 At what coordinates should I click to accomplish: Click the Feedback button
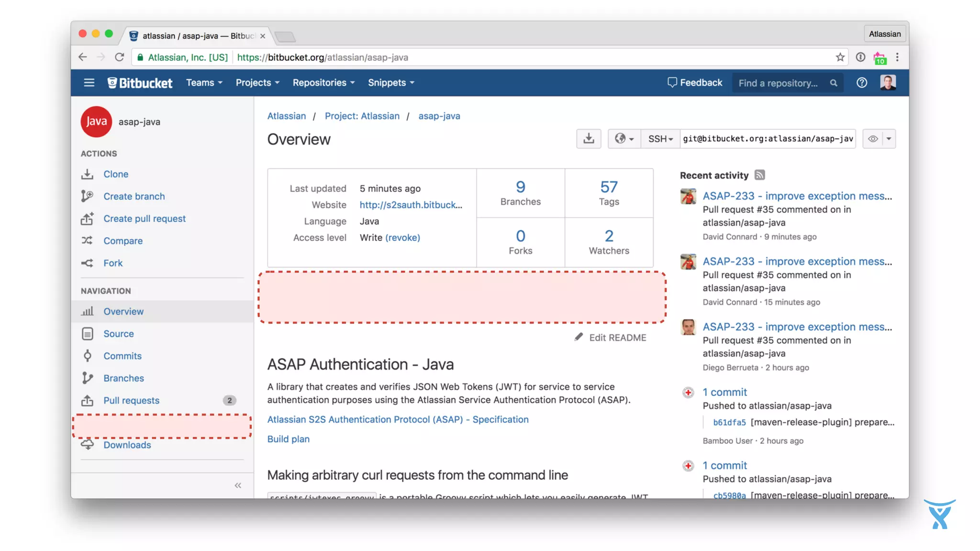(695, 83)
